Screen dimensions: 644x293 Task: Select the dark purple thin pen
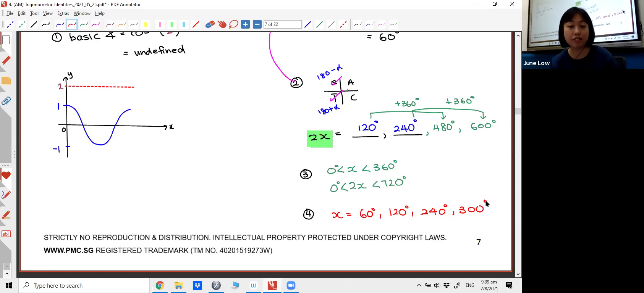110,24
